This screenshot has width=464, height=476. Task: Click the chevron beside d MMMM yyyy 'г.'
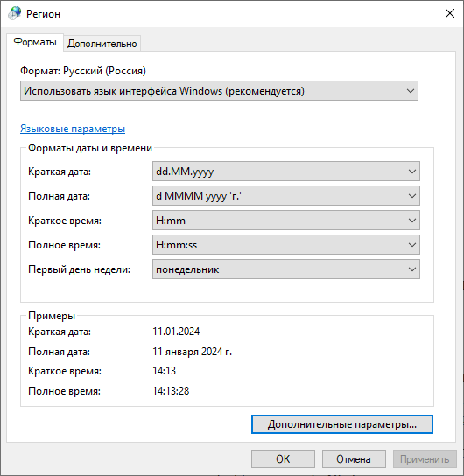coord(412,196)
